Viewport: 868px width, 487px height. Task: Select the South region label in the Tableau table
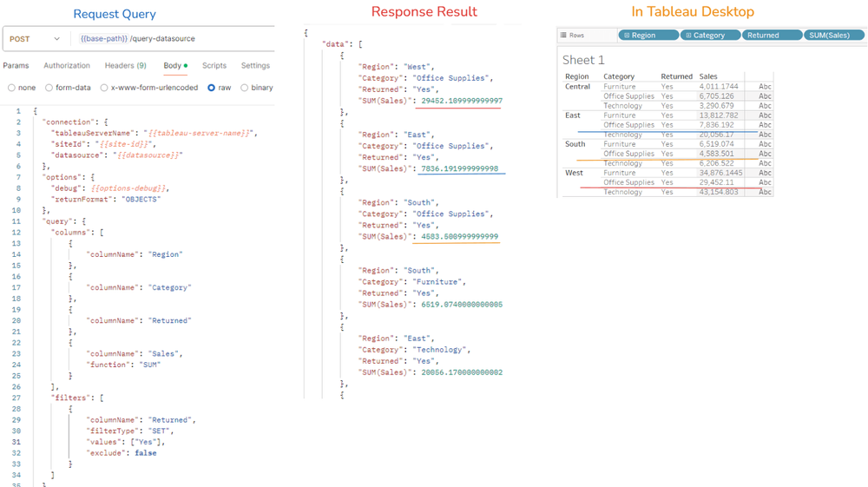pyautogui.click(x=575, y=144)
